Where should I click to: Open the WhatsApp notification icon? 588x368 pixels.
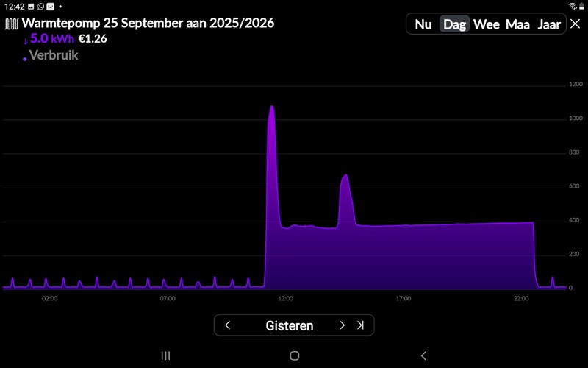click(40, 7)
